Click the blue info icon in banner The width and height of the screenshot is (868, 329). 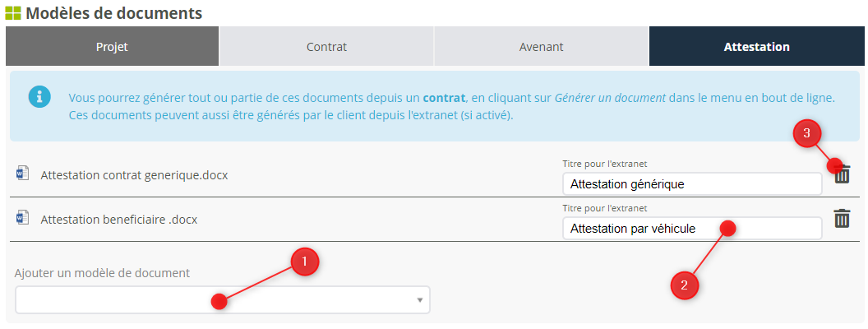(39, 96)
